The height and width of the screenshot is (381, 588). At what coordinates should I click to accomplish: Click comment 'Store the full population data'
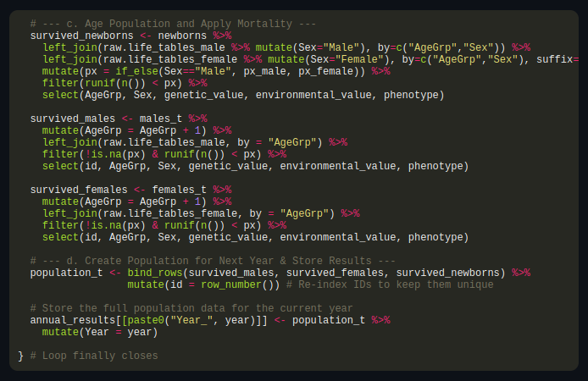pyautogui.click(x=134, y=309)
